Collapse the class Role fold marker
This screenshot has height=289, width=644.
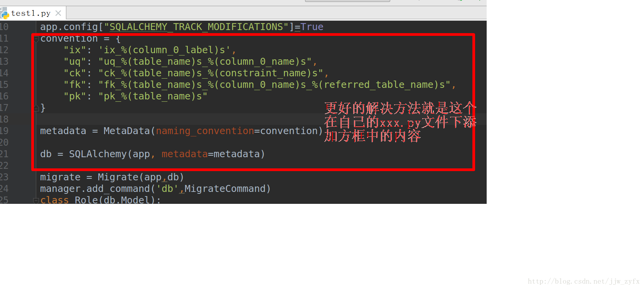[x=36, y=200]
